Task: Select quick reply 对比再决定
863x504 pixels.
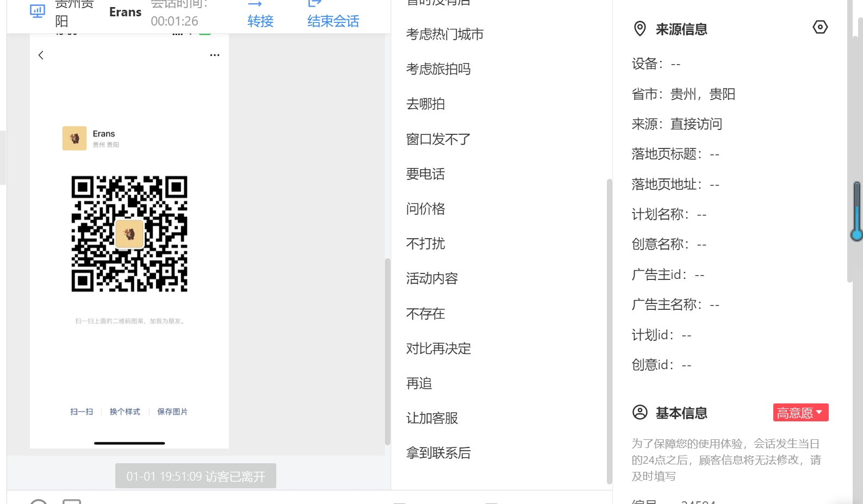Action: pyautogui.click(x=438, y=349)
